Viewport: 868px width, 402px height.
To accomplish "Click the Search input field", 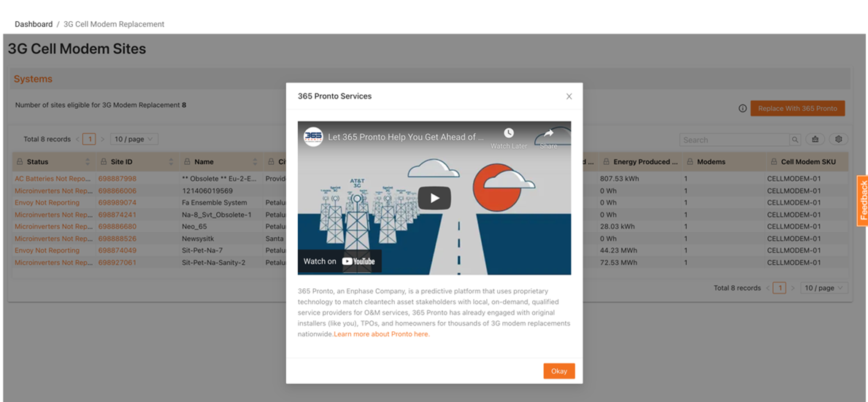I will (734, 140).
